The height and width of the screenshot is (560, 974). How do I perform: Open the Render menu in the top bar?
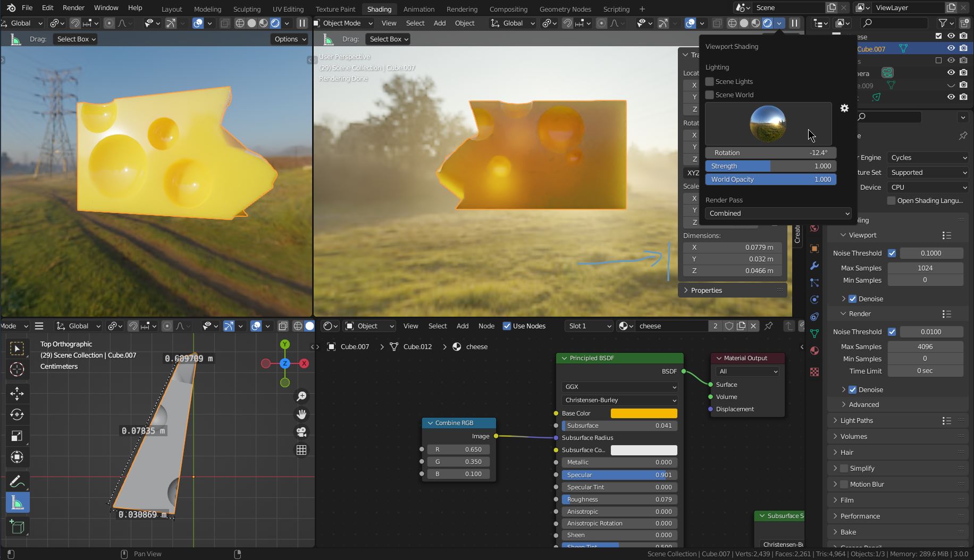73,8
